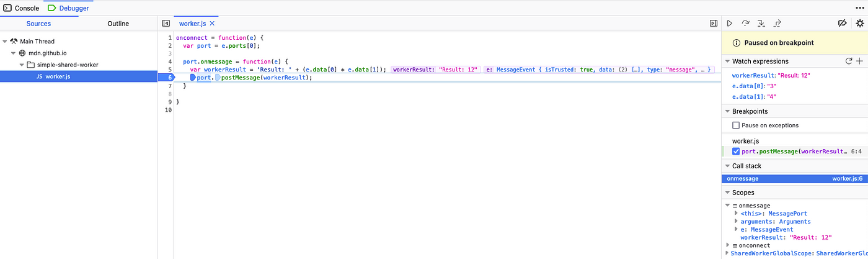Viewport: 868px width, 259px height.
Task: Click the globe icon beside mdn.github.io
Action: tap(22, 53)
